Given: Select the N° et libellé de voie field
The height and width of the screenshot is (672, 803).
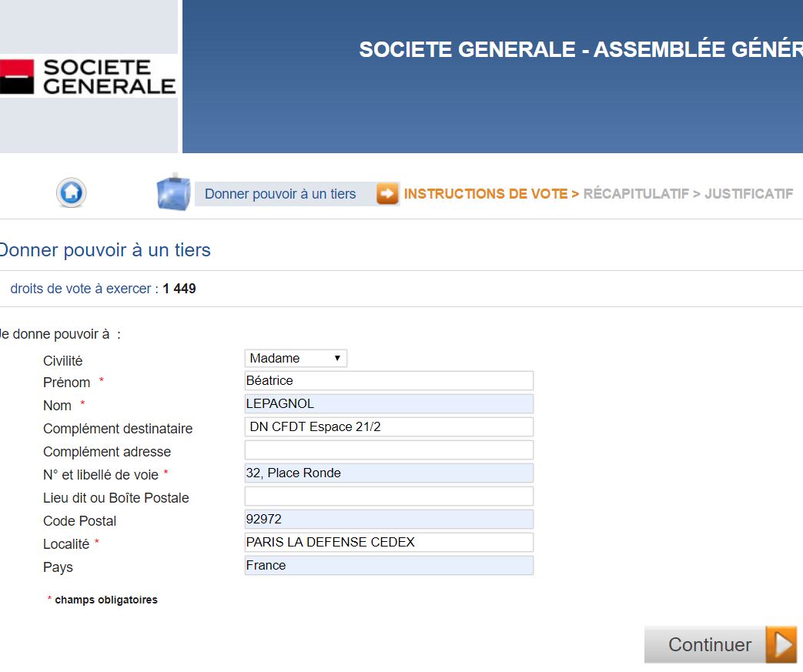Looking at the screenshot, I should click(389, 473).
